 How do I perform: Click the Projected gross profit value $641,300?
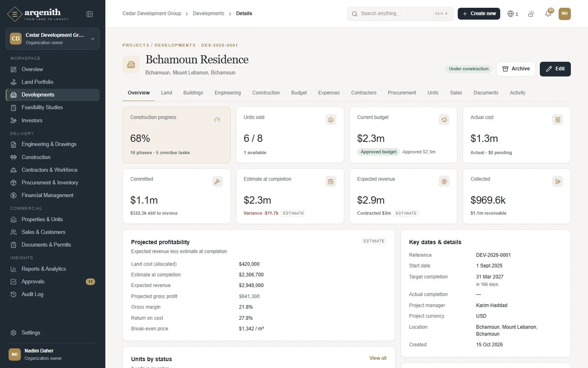(249, 296)
